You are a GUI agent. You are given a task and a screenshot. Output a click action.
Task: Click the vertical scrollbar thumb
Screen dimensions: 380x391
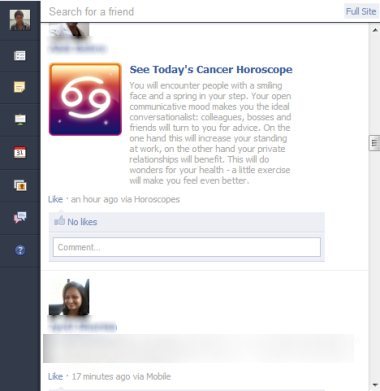375,143
